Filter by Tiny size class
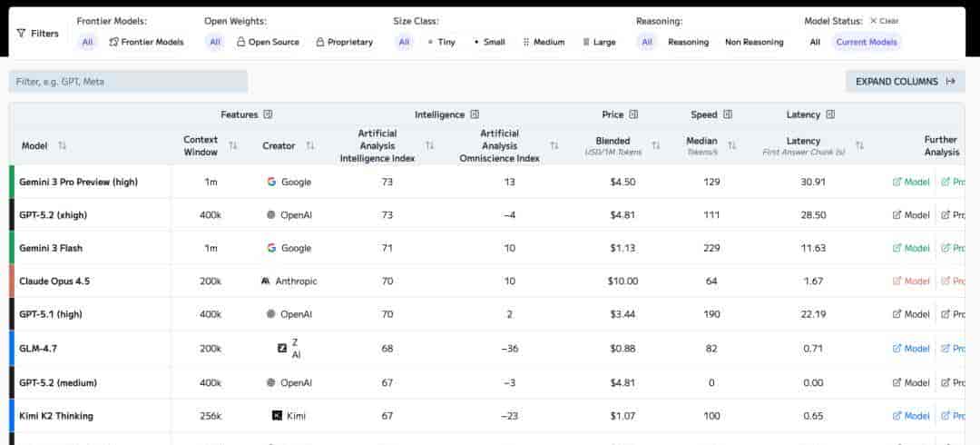The width and height of the screenshot is (980, 445). (x=441, y=42)
